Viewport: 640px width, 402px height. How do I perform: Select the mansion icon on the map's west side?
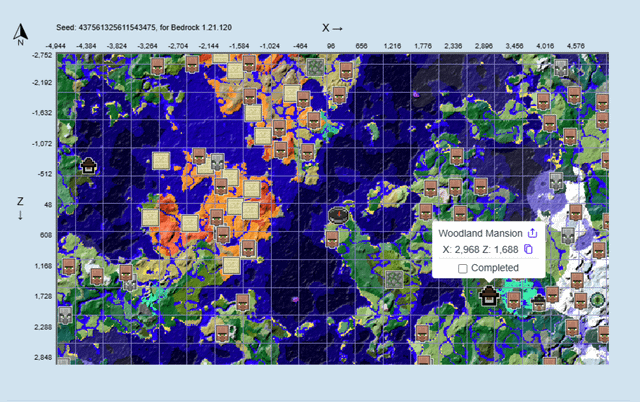coord(89,166)
